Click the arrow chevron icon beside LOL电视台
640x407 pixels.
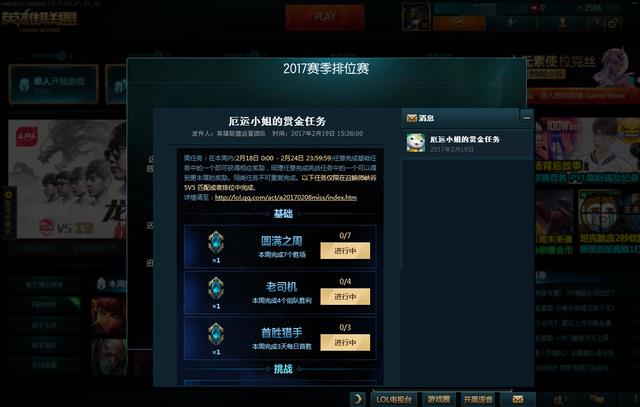pos(358,399)
